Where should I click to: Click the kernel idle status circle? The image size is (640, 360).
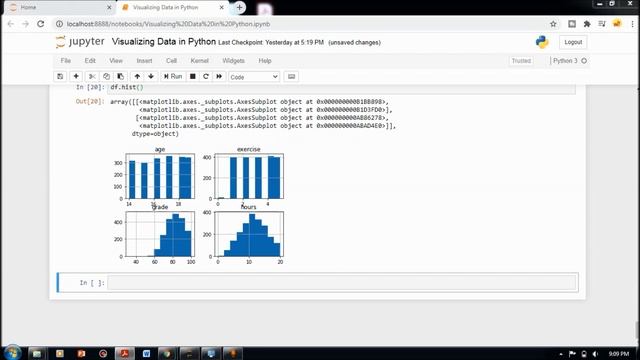point(584,61)
